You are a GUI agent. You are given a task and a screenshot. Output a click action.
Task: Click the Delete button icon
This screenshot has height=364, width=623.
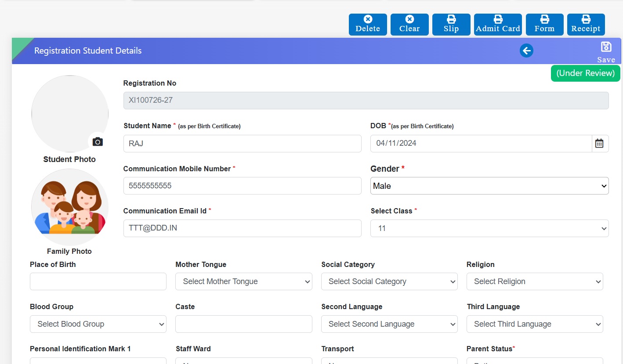(x=368, y=19)
